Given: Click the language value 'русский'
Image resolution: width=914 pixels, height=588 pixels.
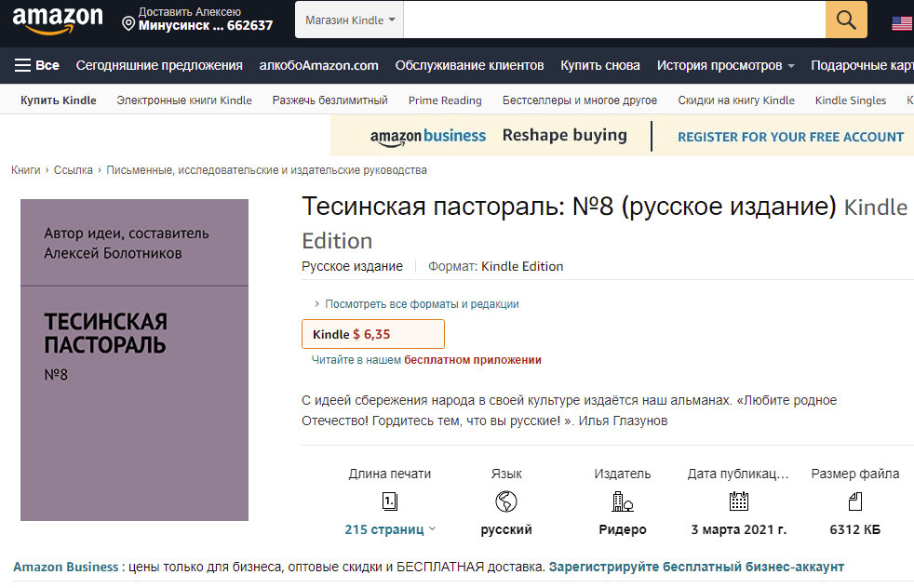Looking at the screenshot, I should point(506,529).
